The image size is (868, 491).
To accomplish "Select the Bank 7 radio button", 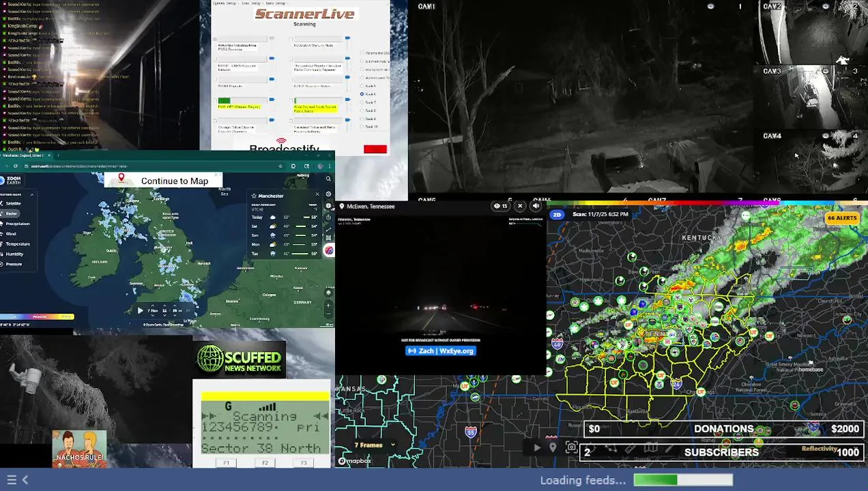I will point(362,102).
